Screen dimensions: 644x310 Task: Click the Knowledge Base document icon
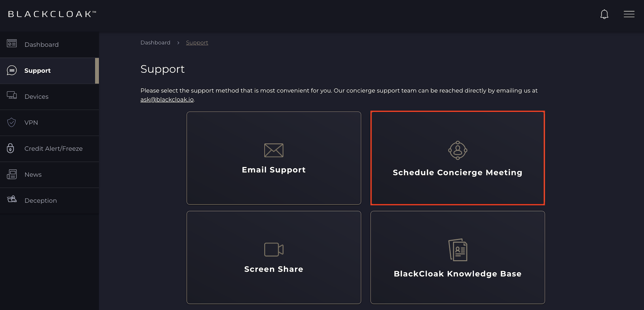458,250
